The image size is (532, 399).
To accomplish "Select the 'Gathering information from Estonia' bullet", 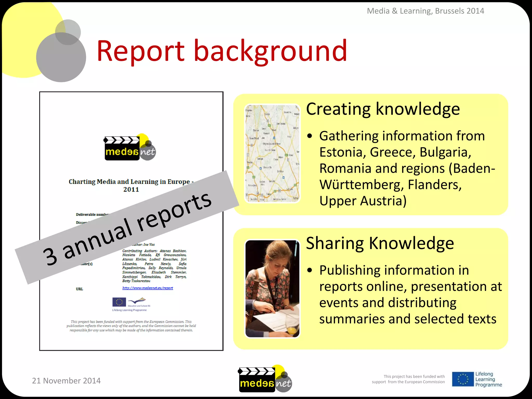I will click(401, 168).
